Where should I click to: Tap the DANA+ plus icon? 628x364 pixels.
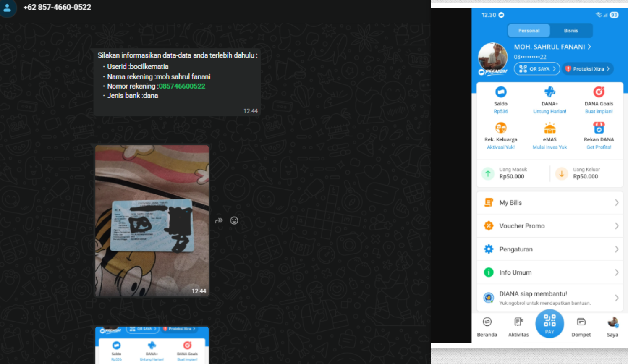click(x=549, y=92)
